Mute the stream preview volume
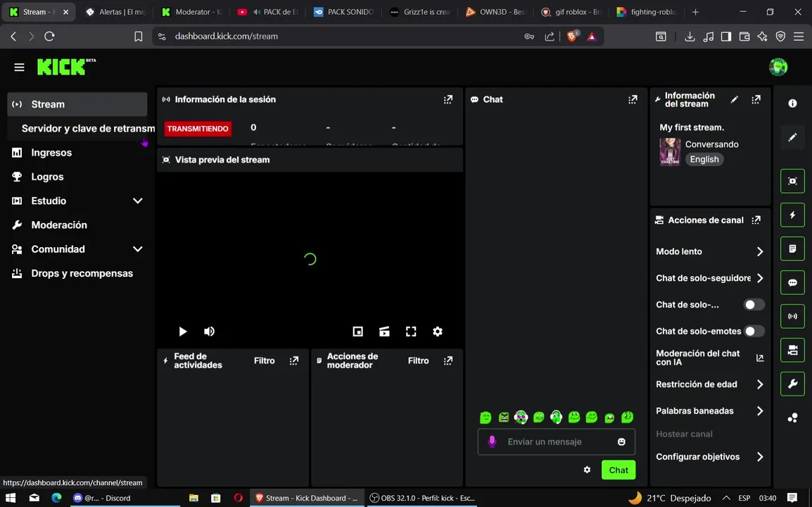Image resolution: width=812 pixels, height=507 pixels. click(x=209, y=331)
